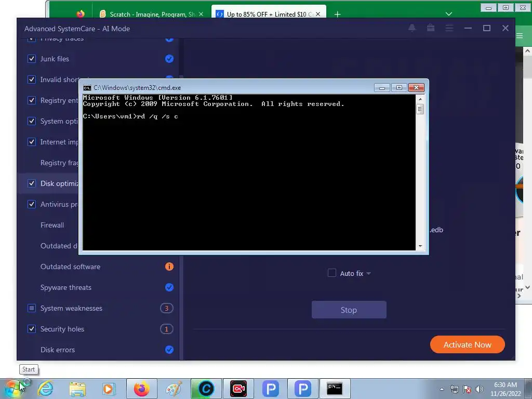
Task: Select the Disk errors list item
Action: (57, 350)
